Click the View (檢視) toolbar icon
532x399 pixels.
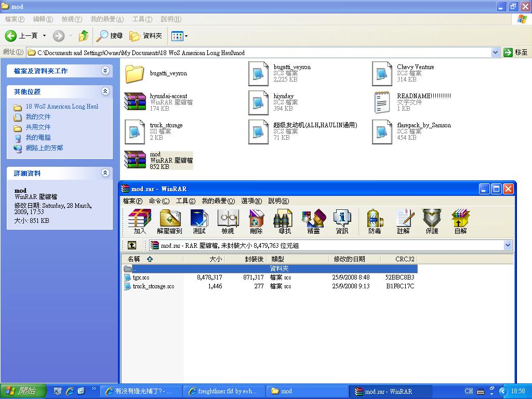point(228,221)
